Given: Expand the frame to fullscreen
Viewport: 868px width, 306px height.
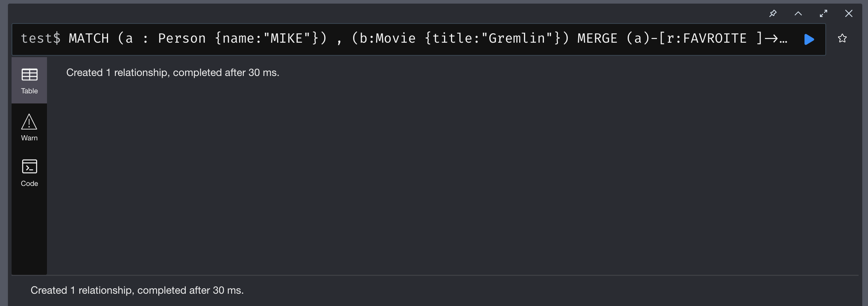Looking at the screenshot, I should tap(824, 14).
